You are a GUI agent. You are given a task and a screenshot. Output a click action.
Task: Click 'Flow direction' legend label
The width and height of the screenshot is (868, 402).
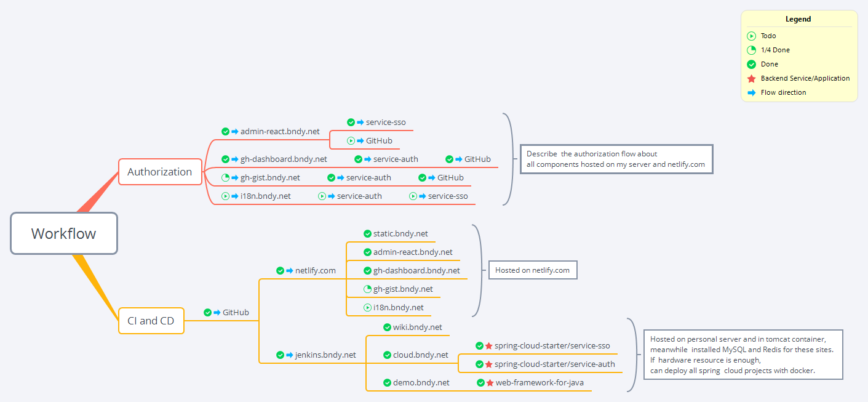783,92
